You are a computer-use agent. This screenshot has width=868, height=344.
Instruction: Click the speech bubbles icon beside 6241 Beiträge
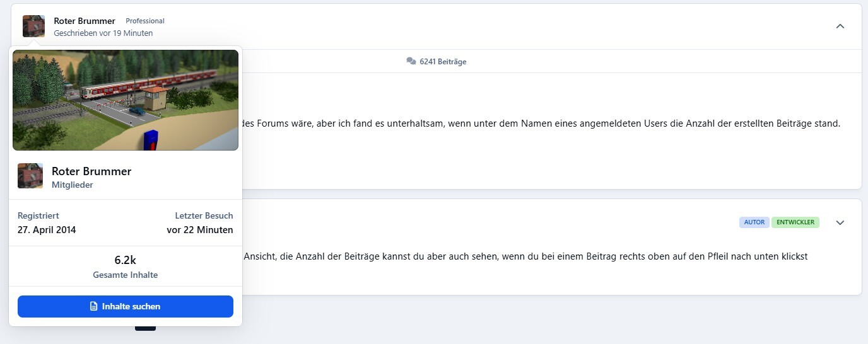pyautogui.click(x=411, y=61)
